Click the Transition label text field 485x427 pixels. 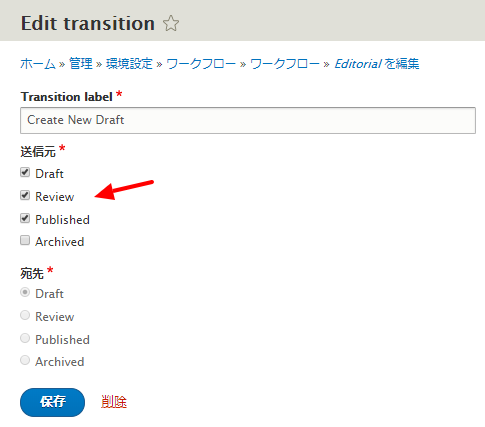(x=248, y=120)
